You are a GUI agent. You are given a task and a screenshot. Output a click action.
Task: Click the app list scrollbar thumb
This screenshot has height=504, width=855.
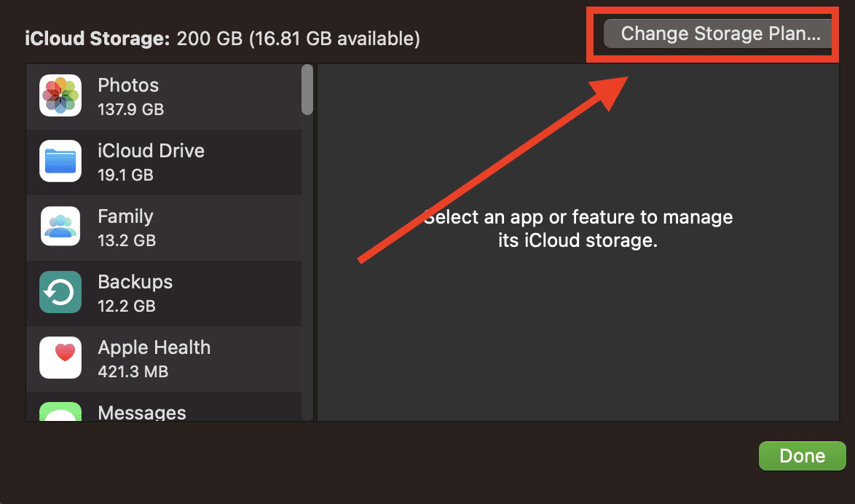pos(307,90)
